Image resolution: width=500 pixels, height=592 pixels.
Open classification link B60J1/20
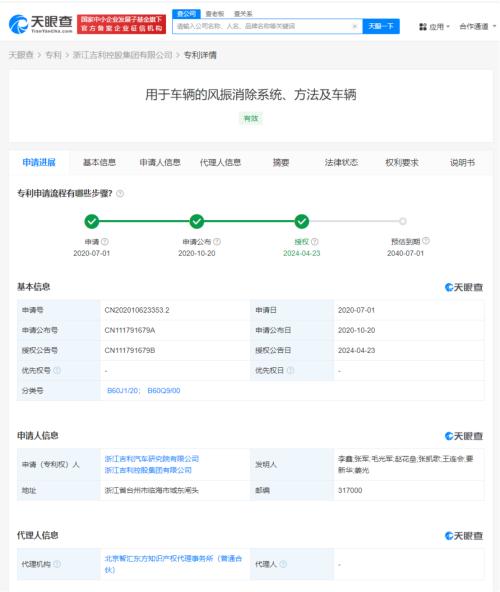123,390
